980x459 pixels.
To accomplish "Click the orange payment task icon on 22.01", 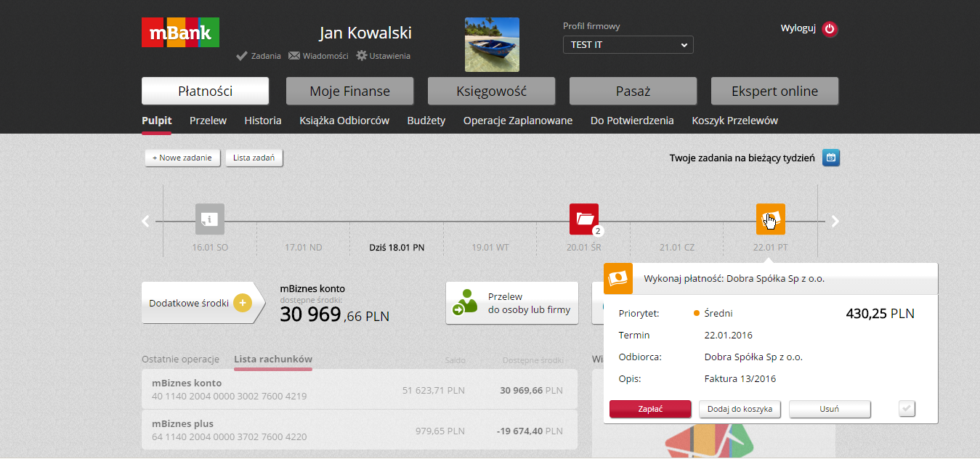I will click(770, 219).
